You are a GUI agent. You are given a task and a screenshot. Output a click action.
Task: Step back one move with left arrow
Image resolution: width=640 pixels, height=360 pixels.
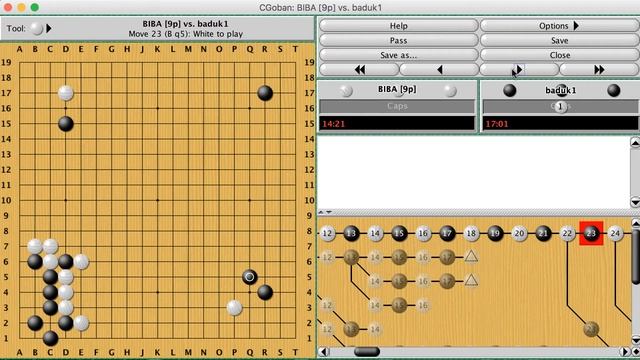(439, 70)
